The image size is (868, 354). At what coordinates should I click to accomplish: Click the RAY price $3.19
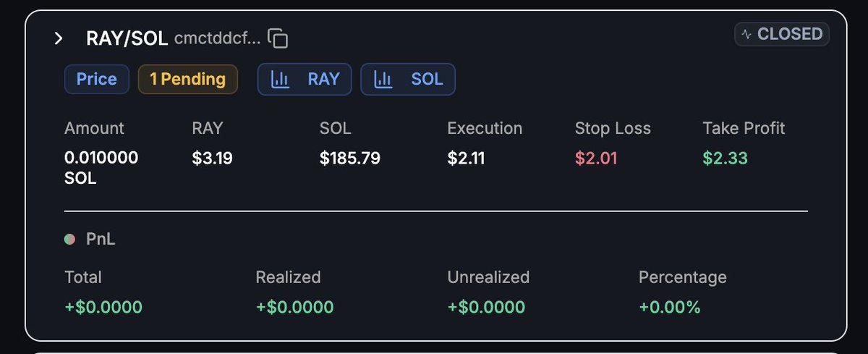[x=213, y=158]
